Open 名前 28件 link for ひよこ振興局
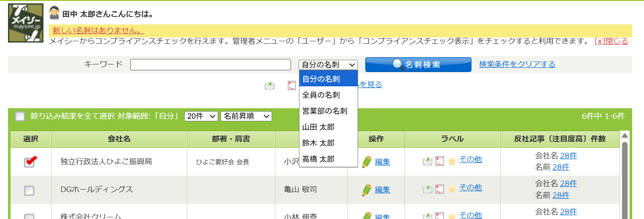 pyautogui.click(x=561, y=167)
